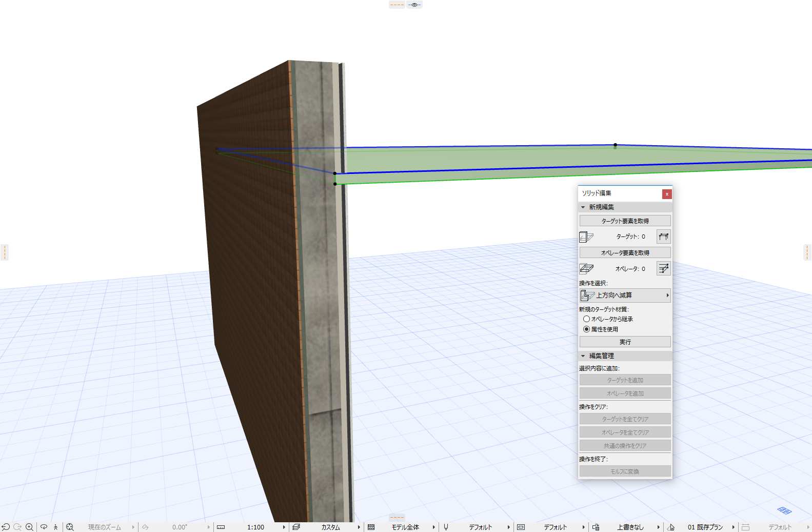Click the select-operators icon beside オペレータ: 0
Image resolution: width=812 pixels, height=532 pixels.
click(x=663, y=268)
